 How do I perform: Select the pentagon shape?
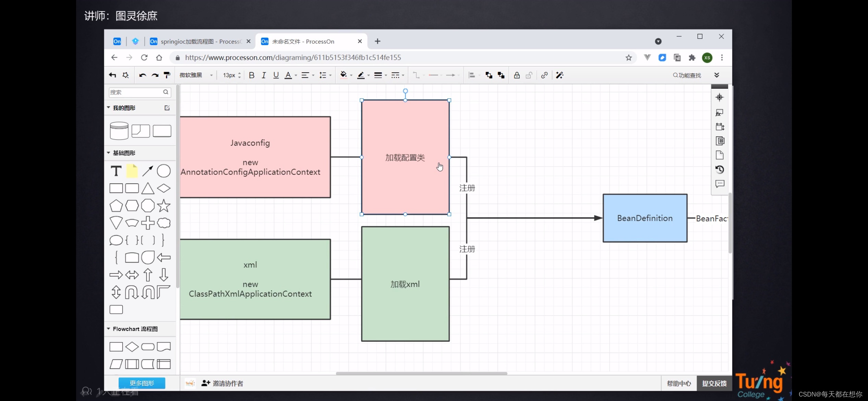pyautogui.click(x=116, y=206)
